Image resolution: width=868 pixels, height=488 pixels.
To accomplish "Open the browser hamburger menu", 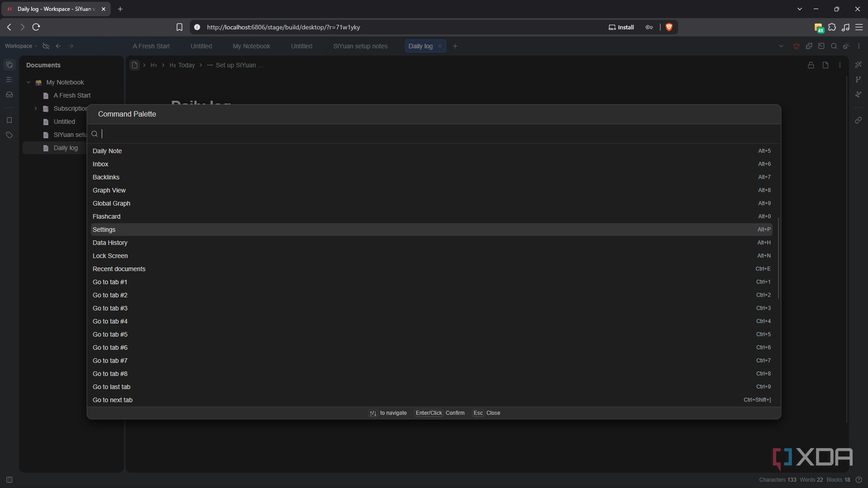I will coord(859,27).
